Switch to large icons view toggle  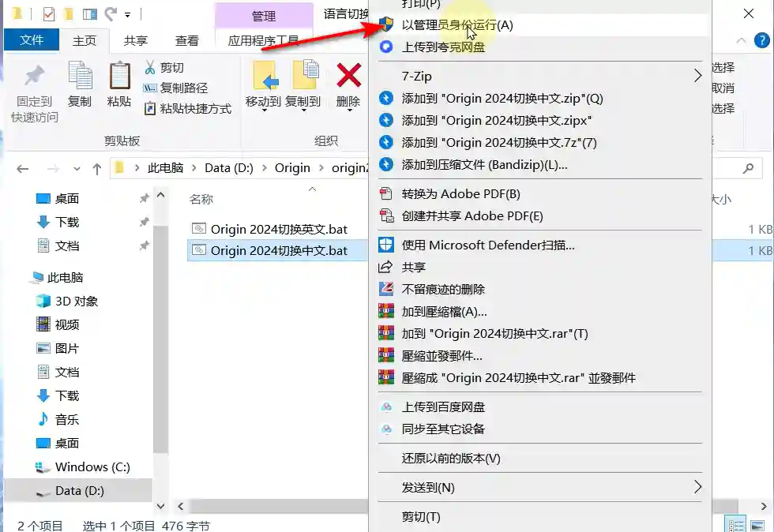pyautogui.click(x=757, y=526)
